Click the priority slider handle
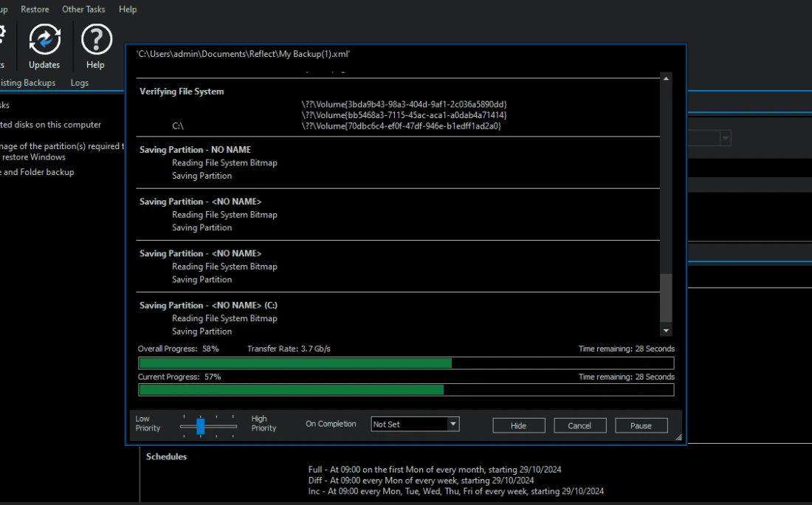Viewport: 812px width, 505px height. (200, 426)
